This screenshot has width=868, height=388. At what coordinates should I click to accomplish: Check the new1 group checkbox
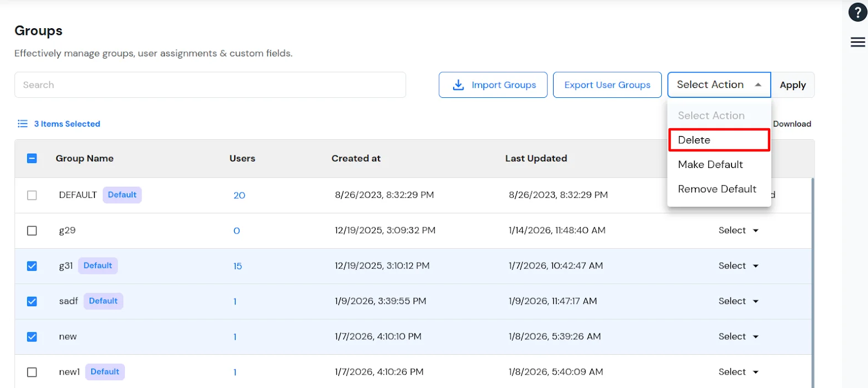32,372
